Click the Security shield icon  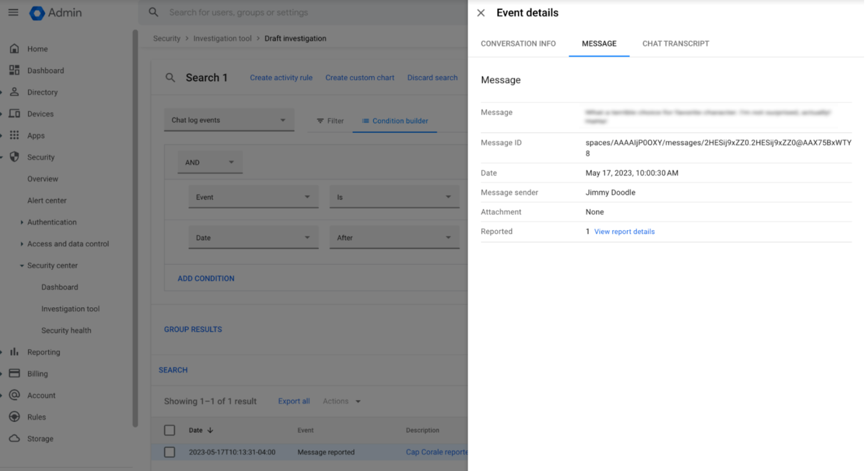(15, 157)
